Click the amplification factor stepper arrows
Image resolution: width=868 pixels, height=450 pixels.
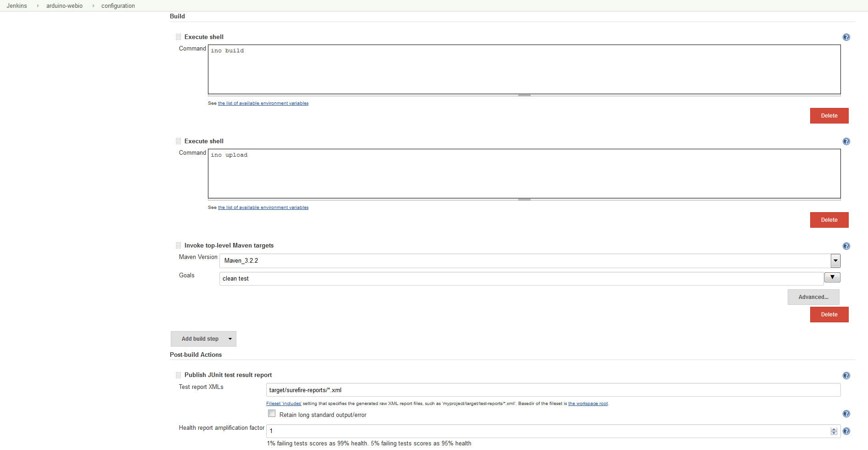834,431
